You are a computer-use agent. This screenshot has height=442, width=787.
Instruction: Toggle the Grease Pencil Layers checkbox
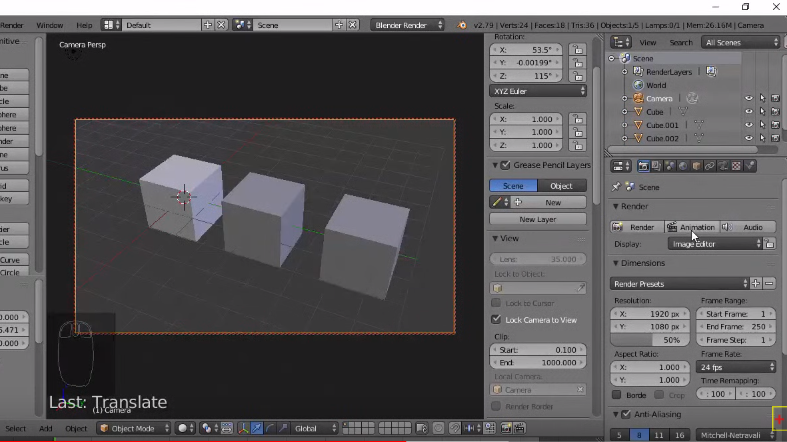(x=506, y=165)
